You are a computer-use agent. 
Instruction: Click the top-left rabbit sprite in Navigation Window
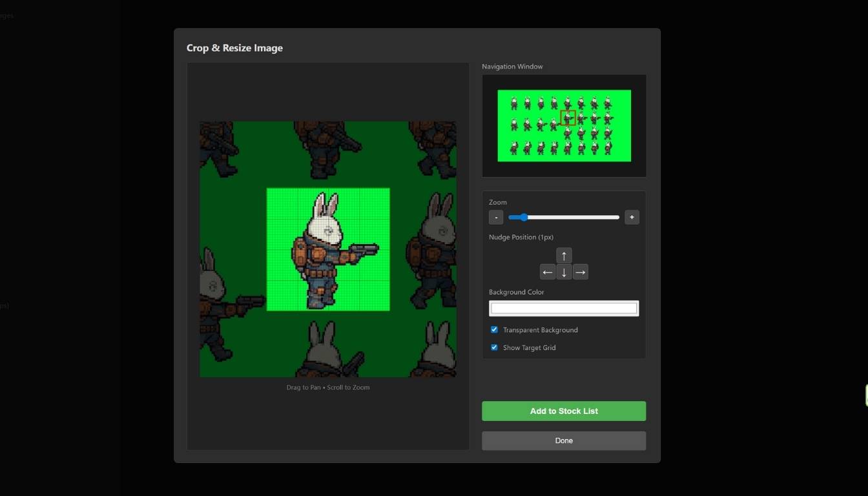514,103
